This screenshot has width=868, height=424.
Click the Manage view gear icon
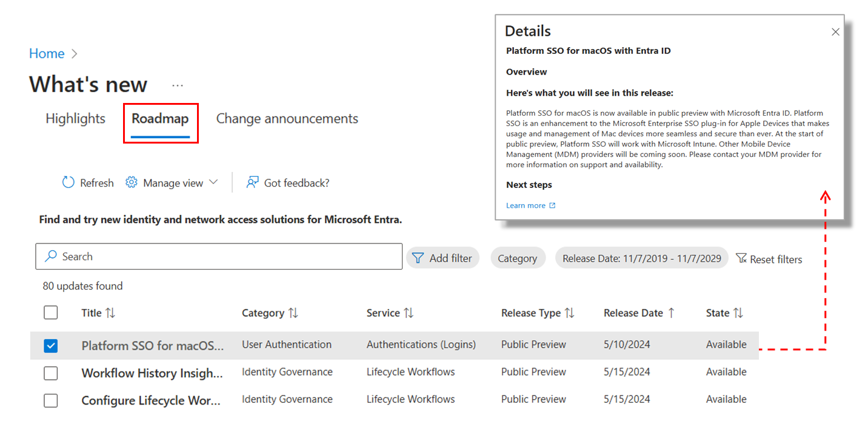tap(132, 182)
